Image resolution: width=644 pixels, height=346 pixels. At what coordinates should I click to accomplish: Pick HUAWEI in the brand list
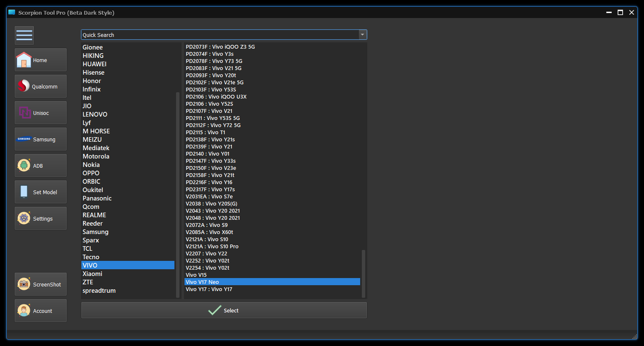[94, 64]
